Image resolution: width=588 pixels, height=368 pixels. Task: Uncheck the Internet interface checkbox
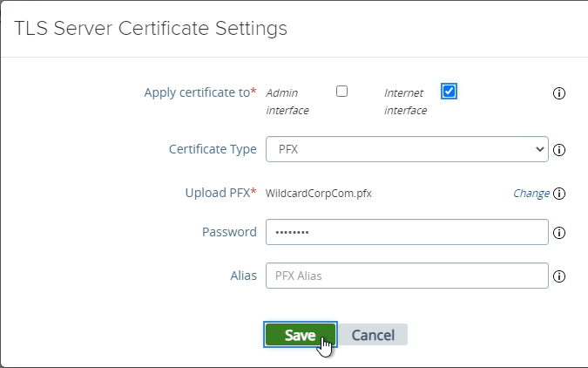pyautogui.click(x=449, y=92)
